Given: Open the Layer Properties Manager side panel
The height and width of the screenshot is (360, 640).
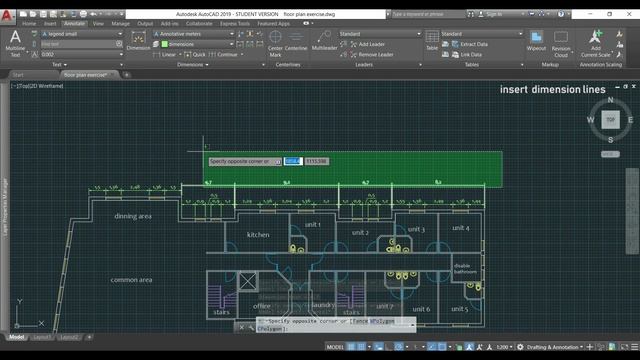Looking at the screenshot, I should pos(5,207).
